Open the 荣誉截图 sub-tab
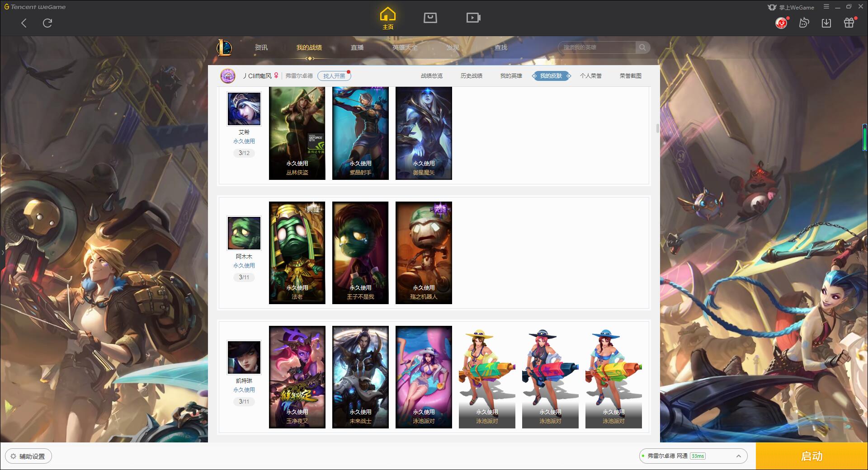Viewport: 868px width, 470px height. [631, 76]
